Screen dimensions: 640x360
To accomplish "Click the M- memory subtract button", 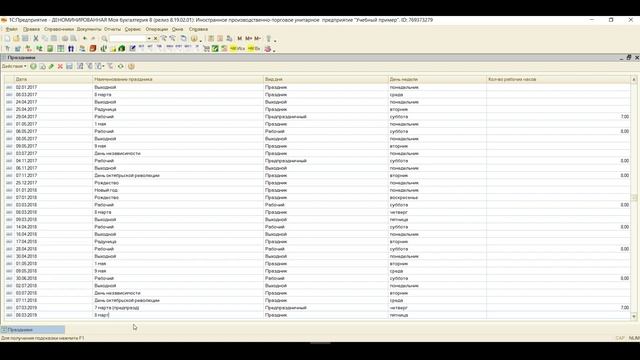I will 258,38.
